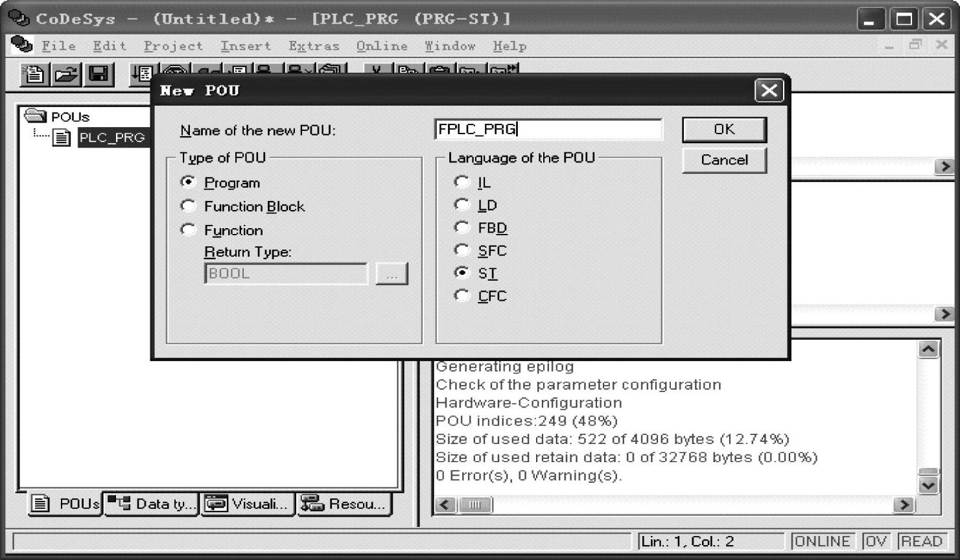
Task: Click the 'POU indices:249 (48%)' message
Action: [x=526, y=421]
